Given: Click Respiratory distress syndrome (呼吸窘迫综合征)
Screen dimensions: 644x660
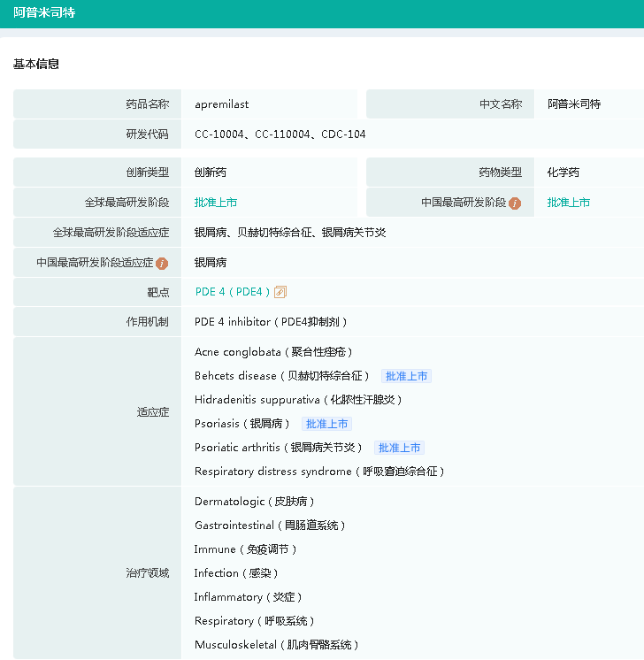Looking at the screenshot, I should point(319,472).
